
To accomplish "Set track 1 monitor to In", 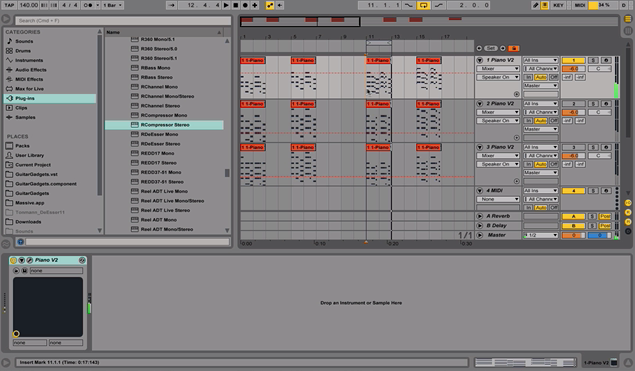I will point(528,77).
